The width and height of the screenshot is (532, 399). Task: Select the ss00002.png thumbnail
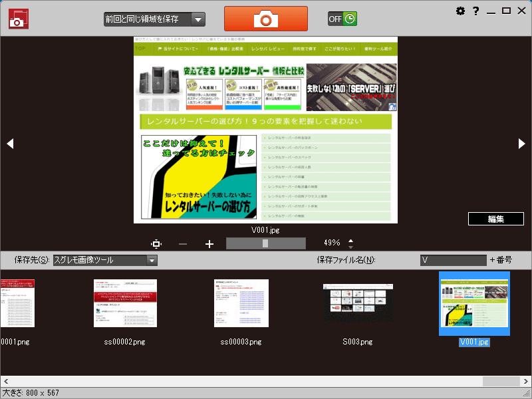pos(125,303)
